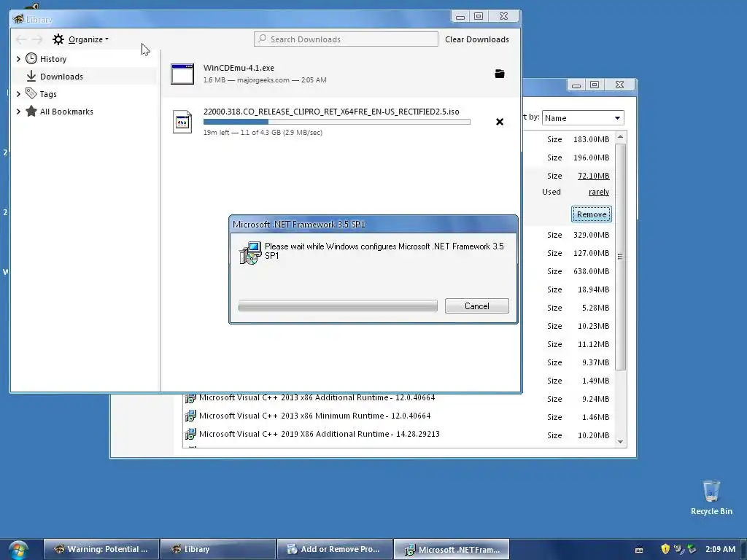Open containing folder for WinCDEmu-4.1.exe

coord(499,74)
